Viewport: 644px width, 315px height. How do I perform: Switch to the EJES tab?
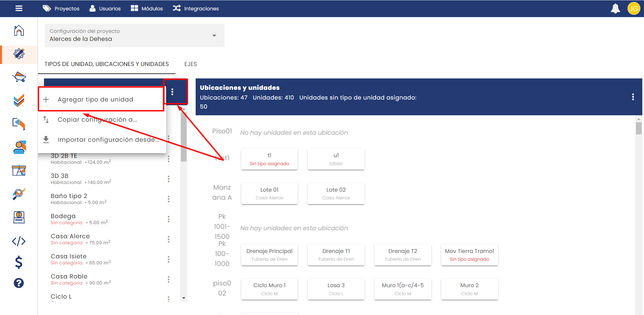point(191,64)
